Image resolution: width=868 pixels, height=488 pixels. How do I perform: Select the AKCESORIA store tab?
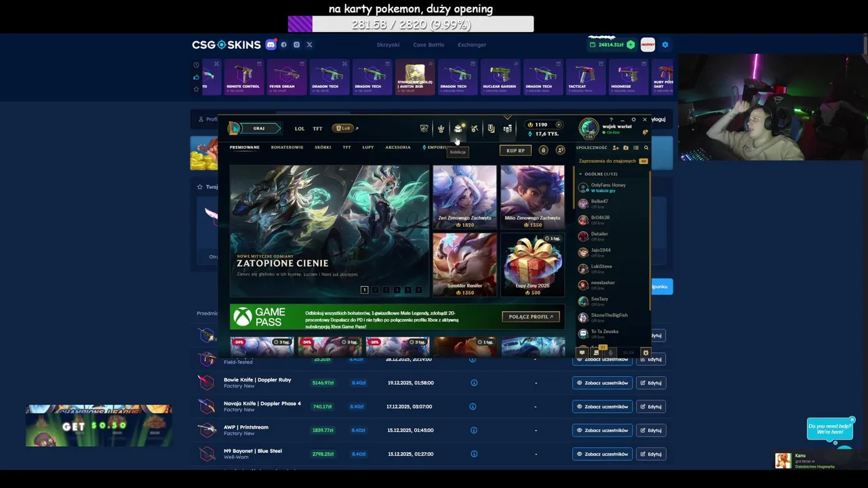tap(398, 147)
